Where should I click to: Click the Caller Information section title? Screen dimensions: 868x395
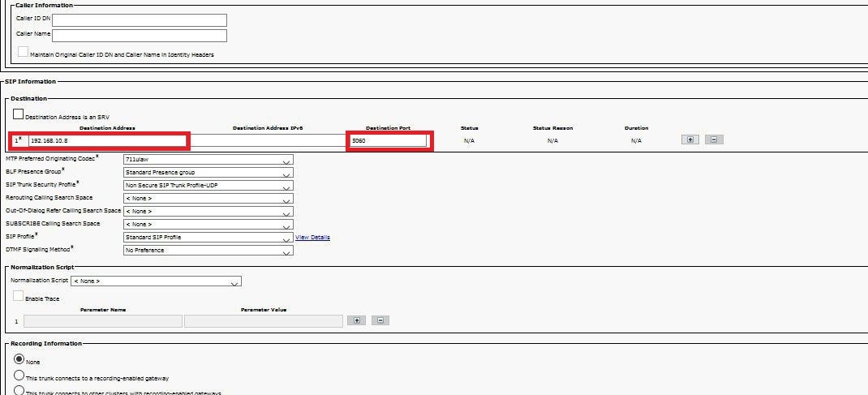(x=44, y=5)
